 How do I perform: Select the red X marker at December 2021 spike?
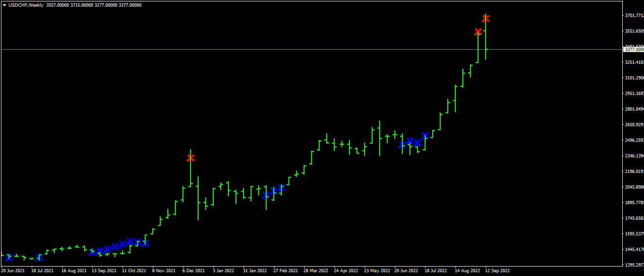click(191, 157)
